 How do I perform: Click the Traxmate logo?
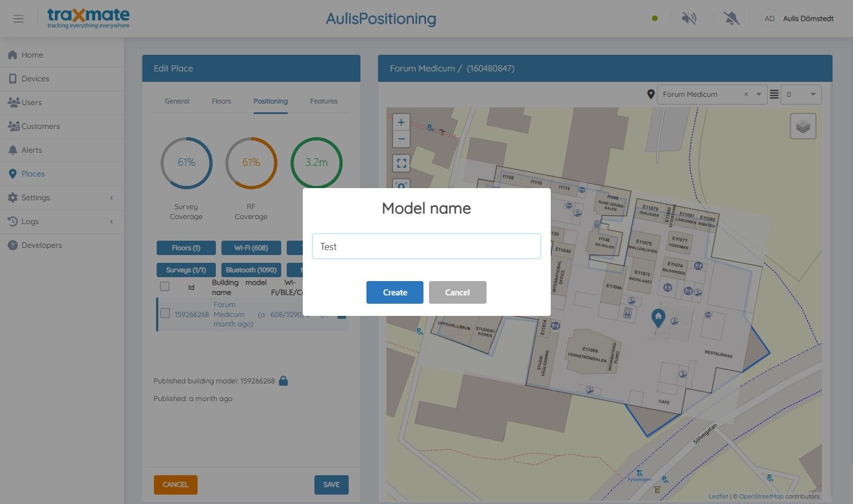[x=89, y=18]
